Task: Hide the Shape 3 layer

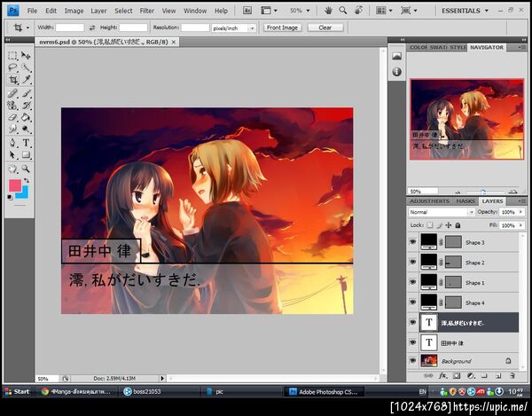Action: 412,242
